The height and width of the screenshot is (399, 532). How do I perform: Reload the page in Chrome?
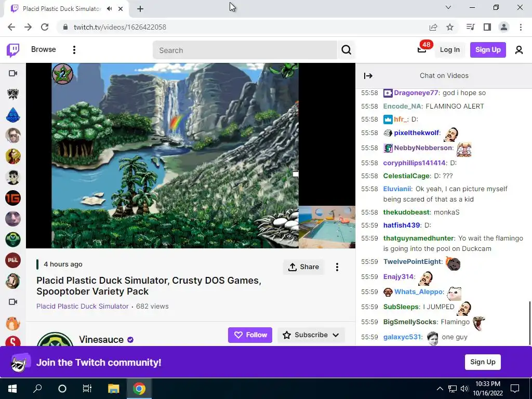[45, 27]
